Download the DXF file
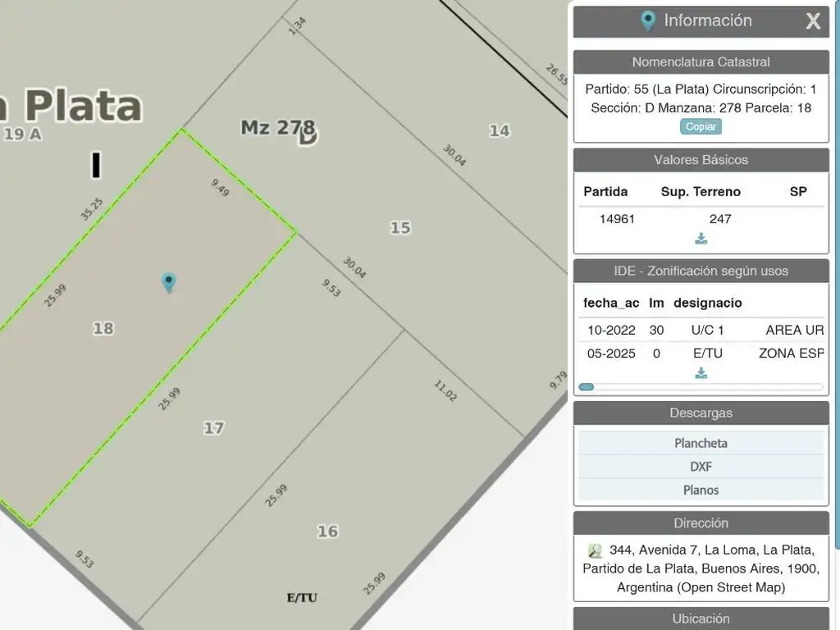The width and height of the screenshot is (840, 630). pos(701,467)
